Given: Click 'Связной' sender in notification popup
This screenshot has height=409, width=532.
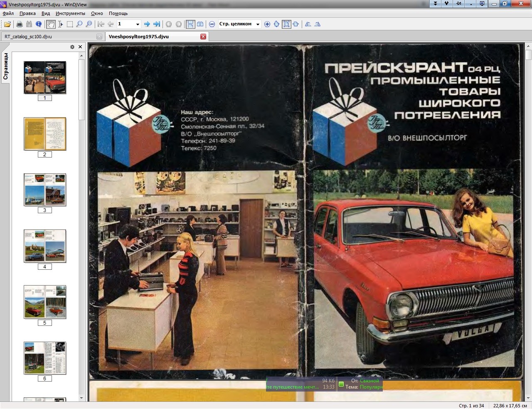Looking at the screenshot, I should pyautogui.click(x=369, y=381).
